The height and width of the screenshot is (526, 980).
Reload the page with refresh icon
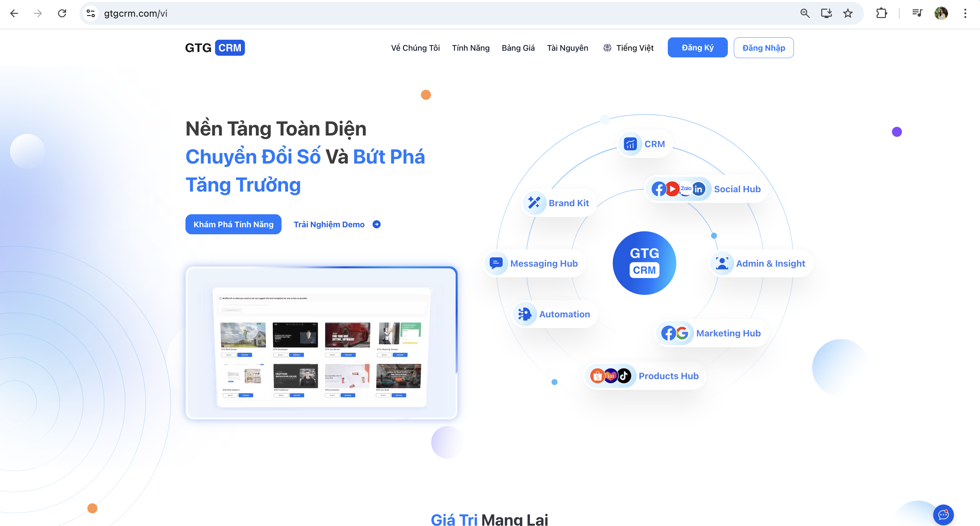pyautogui.click(x=62, y=13)
